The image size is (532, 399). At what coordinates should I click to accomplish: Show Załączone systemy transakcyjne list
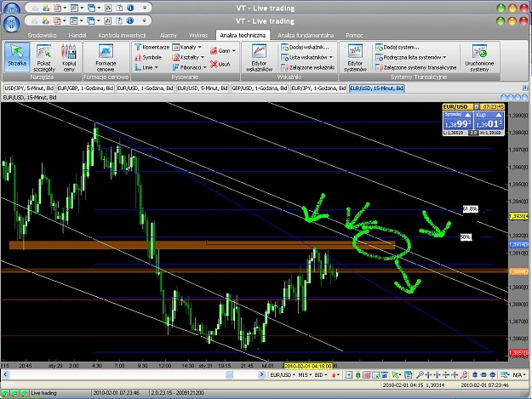[416, 67]
